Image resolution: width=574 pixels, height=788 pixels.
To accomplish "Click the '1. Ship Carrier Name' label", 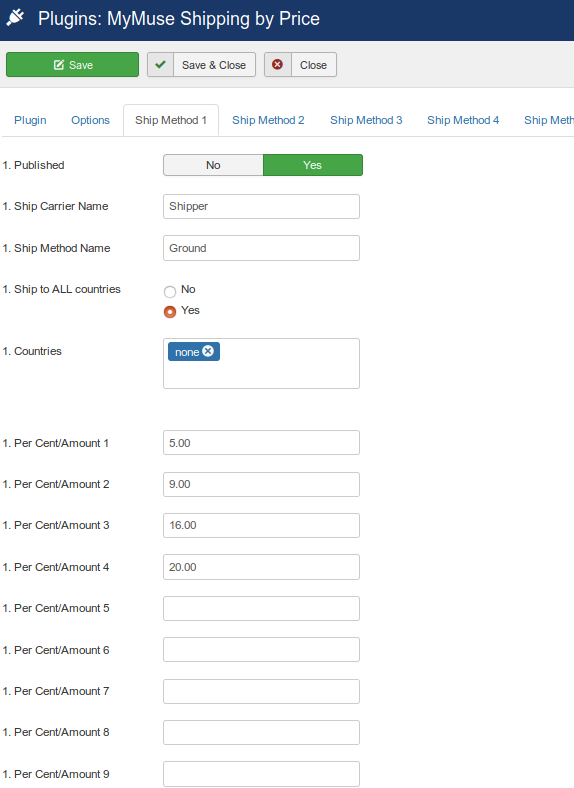I will (x=55, y=207).
